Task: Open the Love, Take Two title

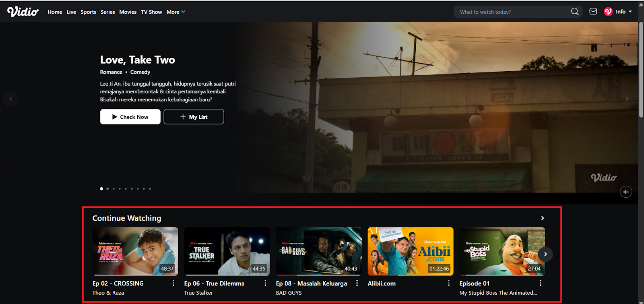Action: (x=138, y=60)
